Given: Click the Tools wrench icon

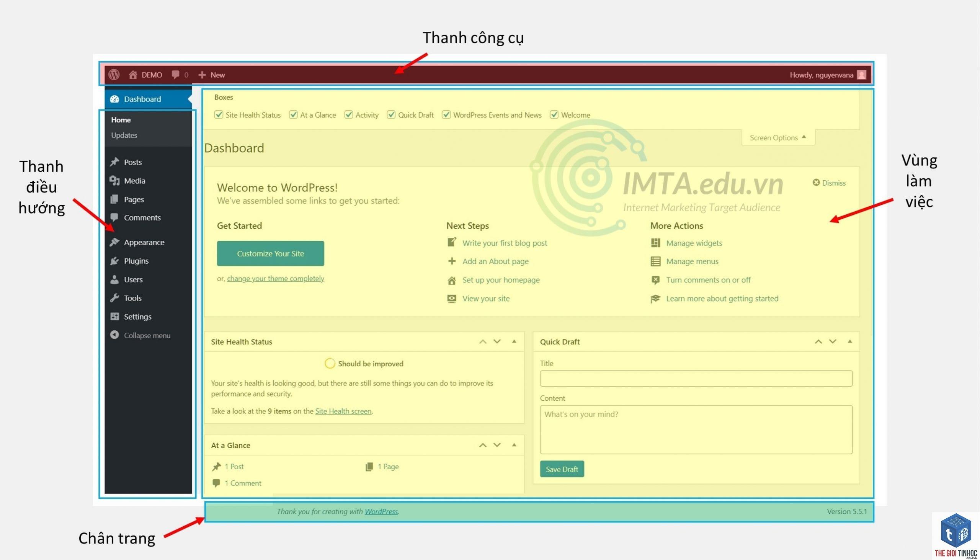Looking at the screenshot, I should (x=114, y=298).
